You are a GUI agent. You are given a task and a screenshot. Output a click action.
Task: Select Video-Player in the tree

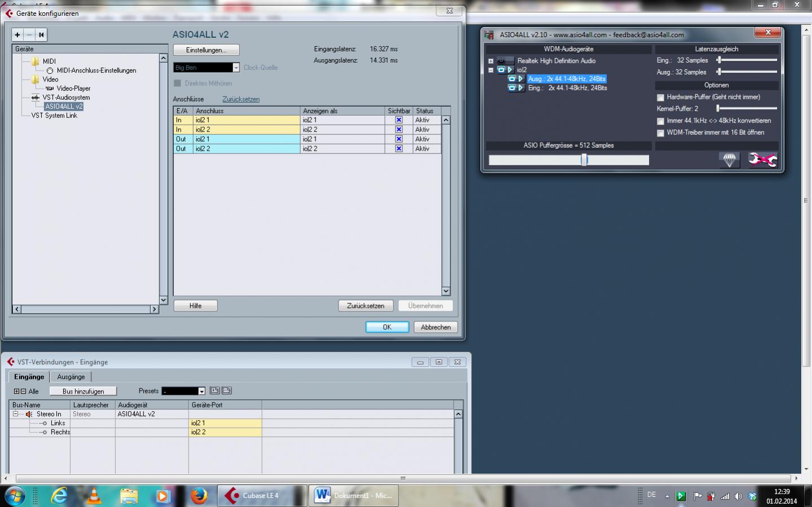pos(73,89)
